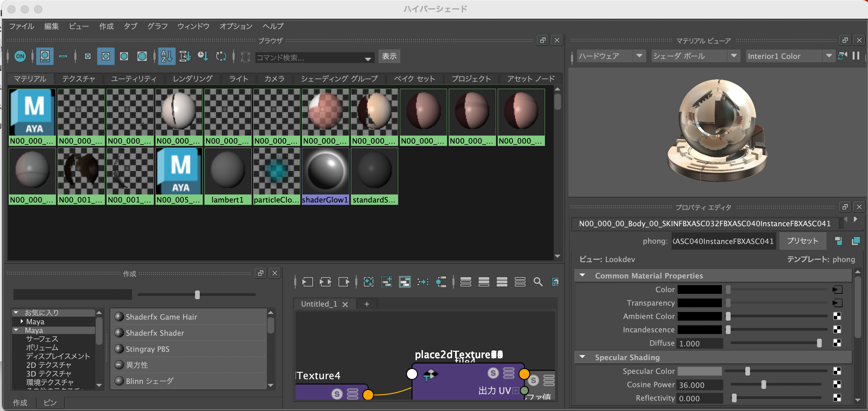Click the sort by time icon
Viewport: 868px width, 411px height.
[x=202, y=56]
